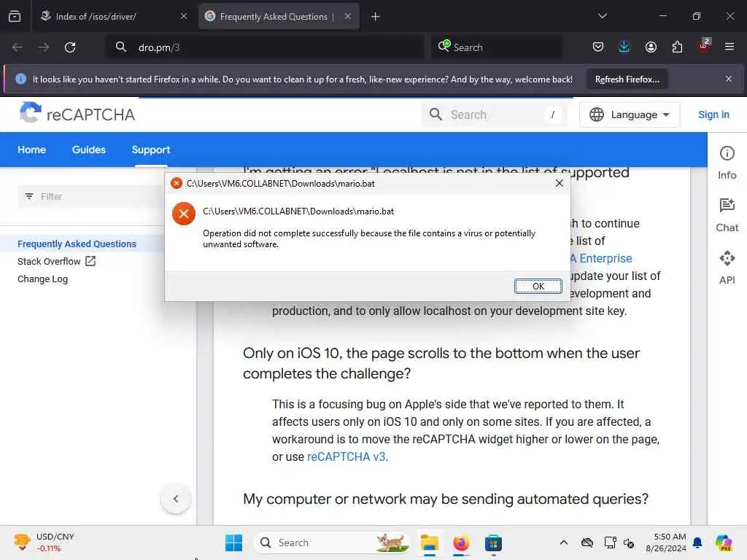747x560 pixels.
Task: Open Extensions puzzle icon
Action: [x=677, y=47]
